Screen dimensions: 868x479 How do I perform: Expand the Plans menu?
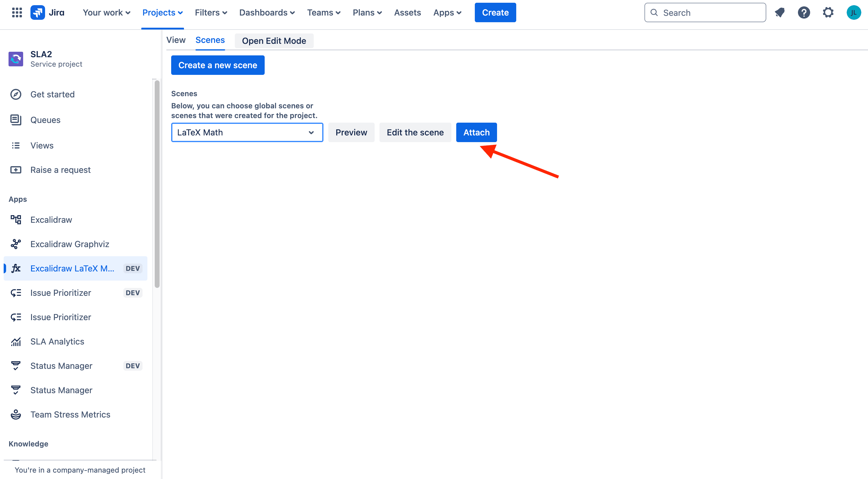[x=367, y=12]
